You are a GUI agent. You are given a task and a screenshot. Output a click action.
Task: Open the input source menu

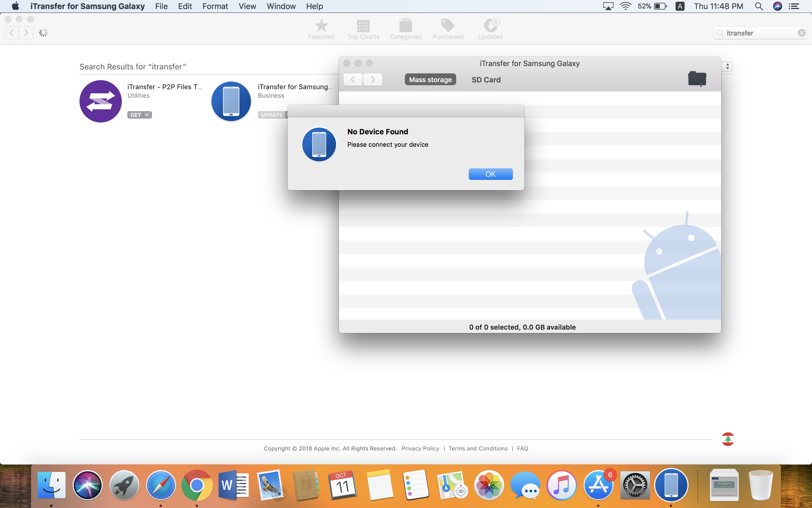pyautogui.click(x=680, y=6)
